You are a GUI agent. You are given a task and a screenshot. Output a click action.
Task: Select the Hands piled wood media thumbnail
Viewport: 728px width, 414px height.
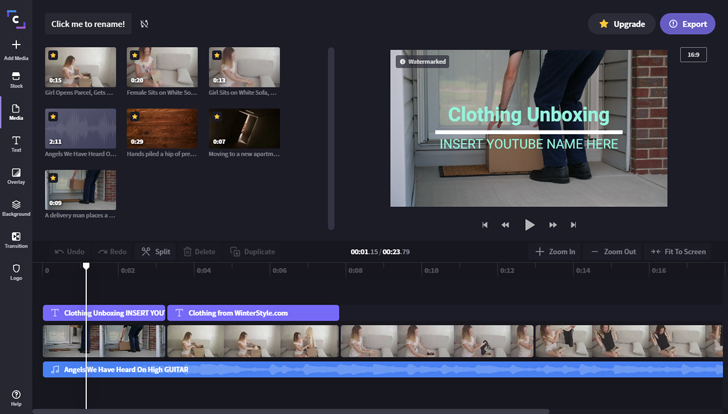click(162, 129)
